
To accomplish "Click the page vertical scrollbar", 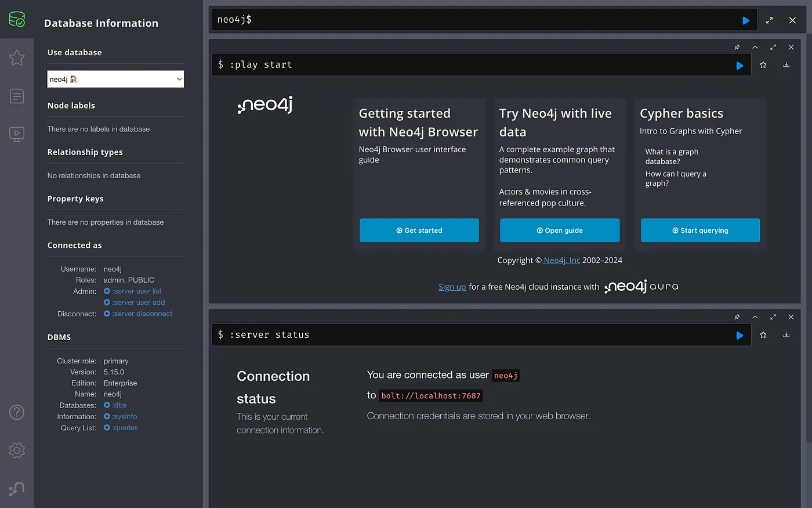I will pos(809,238).
